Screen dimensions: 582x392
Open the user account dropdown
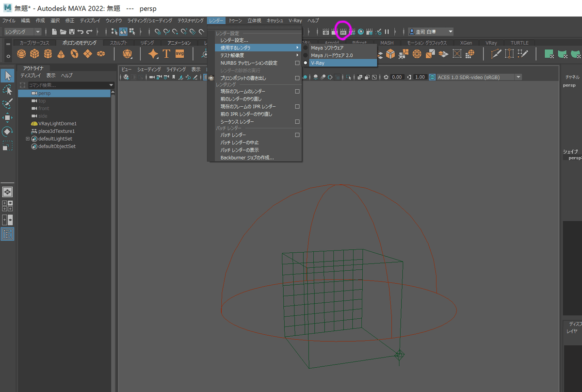[431, 32]
